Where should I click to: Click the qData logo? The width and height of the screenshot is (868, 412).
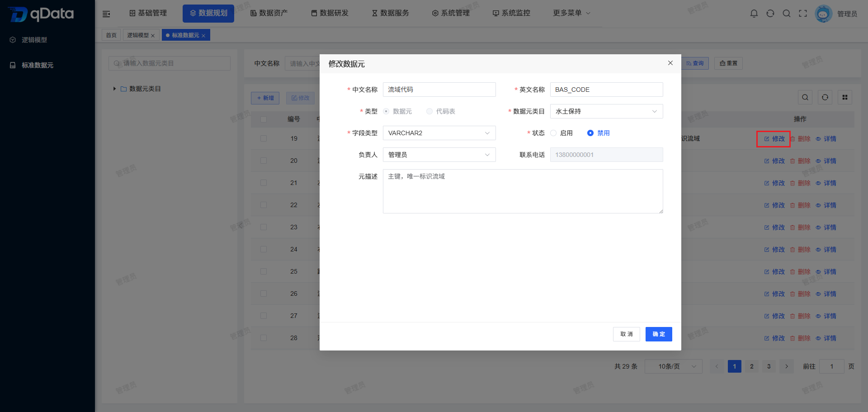[42, 14]
